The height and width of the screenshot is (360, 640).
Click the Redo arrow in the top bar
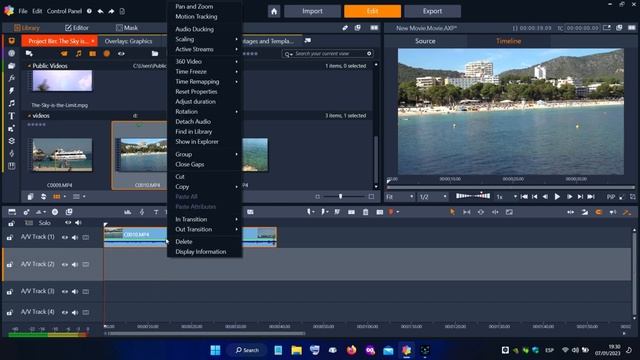[111, 11]
